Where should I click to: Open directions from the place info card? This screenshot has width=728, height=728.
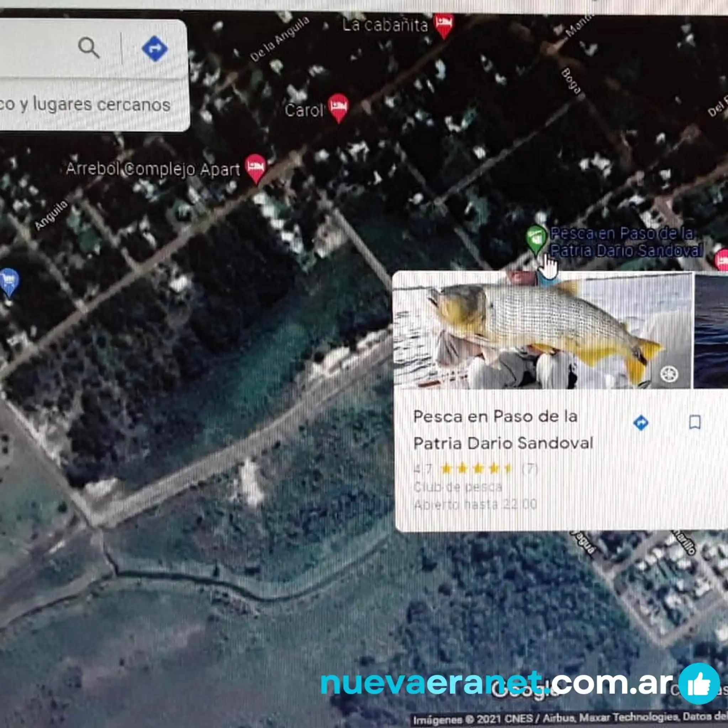click(641, 423)
